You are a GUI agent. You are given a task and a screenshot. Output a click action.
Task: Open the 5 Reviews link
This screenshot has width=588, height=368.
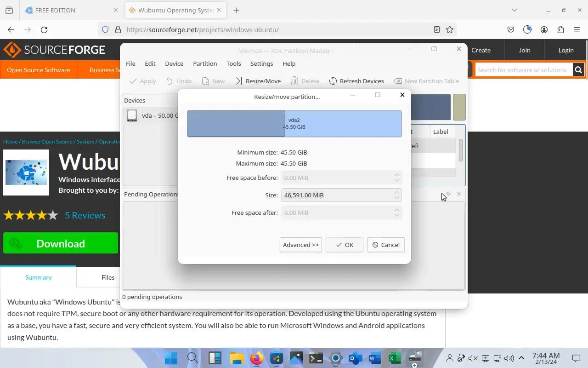85,215
